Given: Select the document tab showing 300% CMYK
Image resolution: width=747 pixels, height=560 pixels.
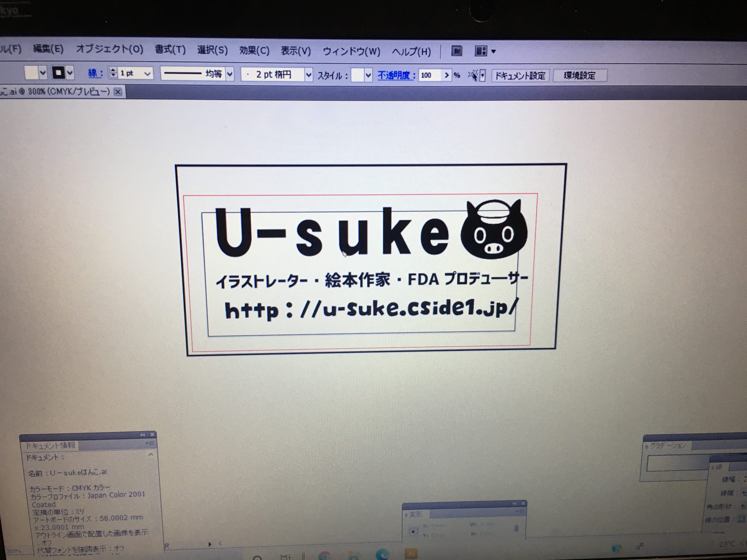Looking at the screenshot, I should point(56,92).
